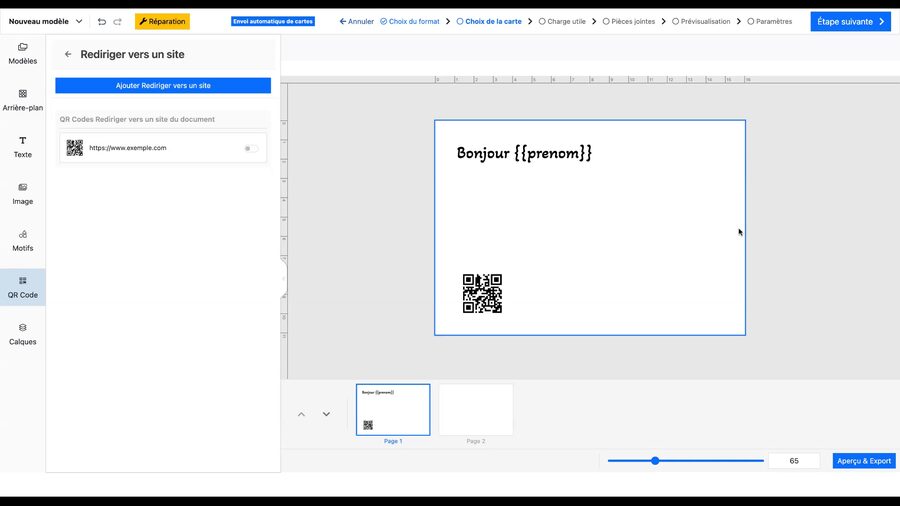This screenshot has width=900, height=506.
Task: Click Ajouter Rediriger vers un site
Action: pyautogui.click(x=163, y=85)
